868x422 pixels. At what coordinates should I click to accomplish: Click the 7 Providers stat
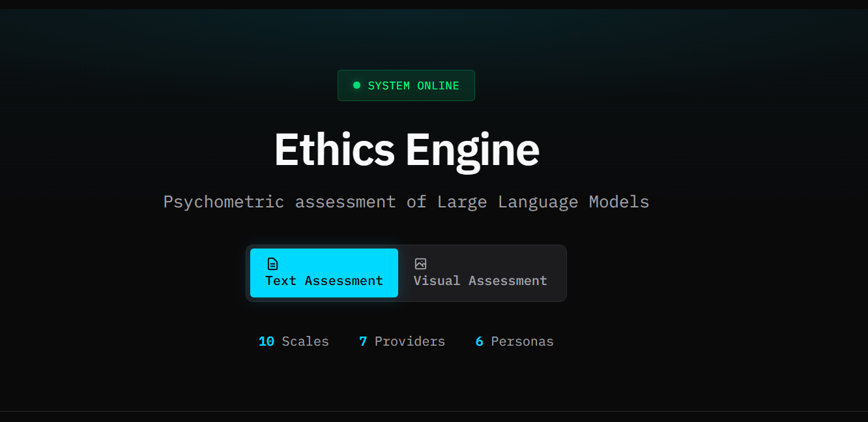(x=402, y=341)
